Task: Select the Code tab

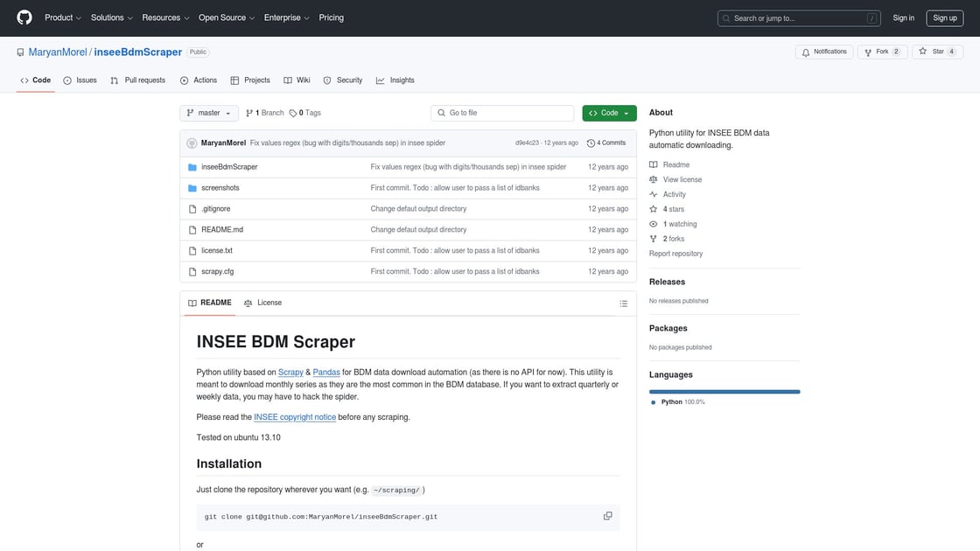Action: [x=36, y=80]
